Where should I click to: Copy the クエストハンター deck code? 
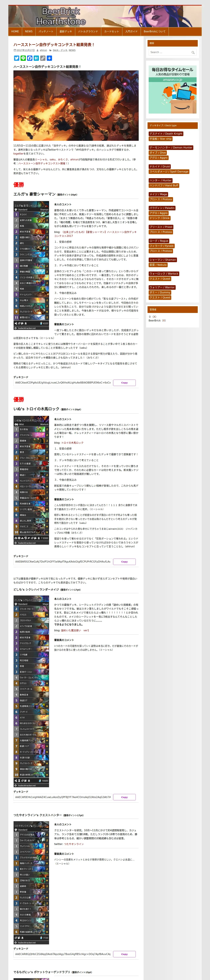tap(124, 954)
